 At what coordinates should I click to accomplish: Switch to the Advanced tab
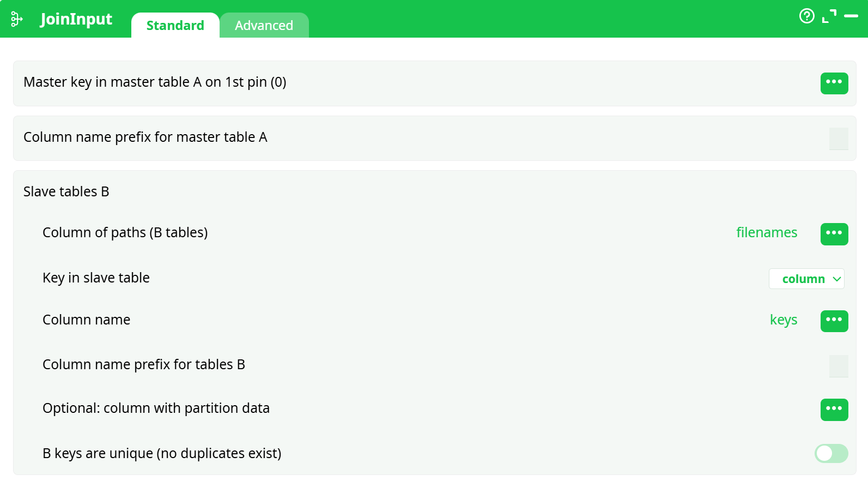[264, 26]
